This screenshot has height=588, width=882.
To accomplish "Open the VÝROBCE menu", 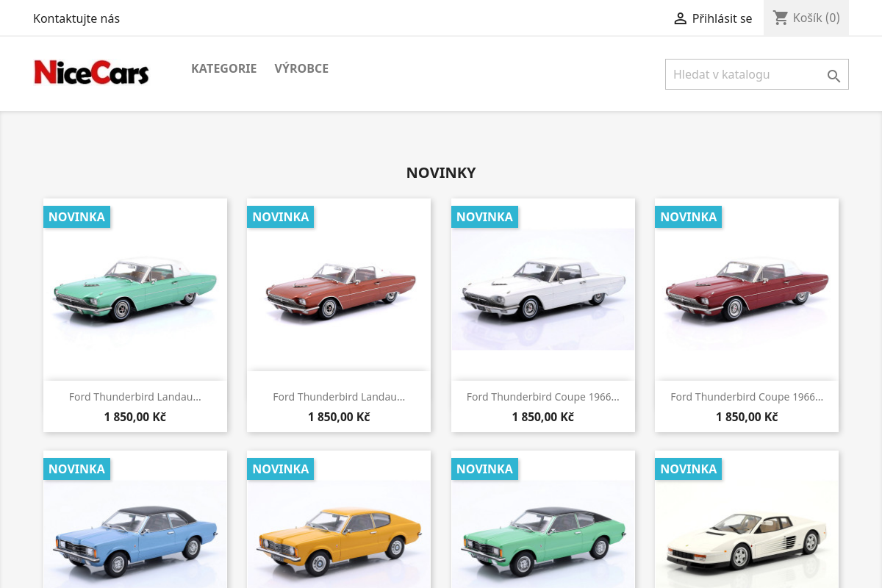I will [x=301, y=68].
